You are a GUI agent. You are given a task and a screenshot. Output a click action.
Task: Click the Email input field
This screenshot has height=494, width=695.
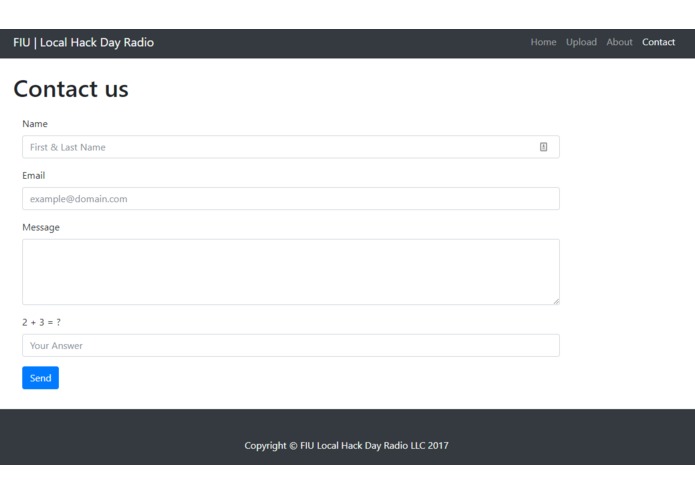[291, 198]
